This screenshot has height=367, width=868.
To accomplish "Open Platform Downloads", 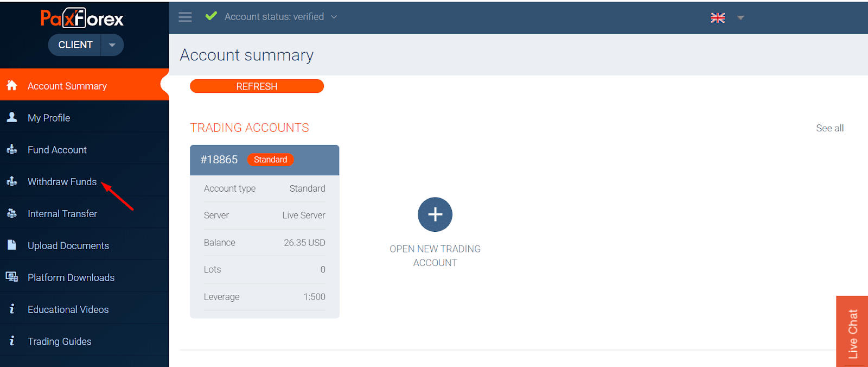I will click(85, 277).
